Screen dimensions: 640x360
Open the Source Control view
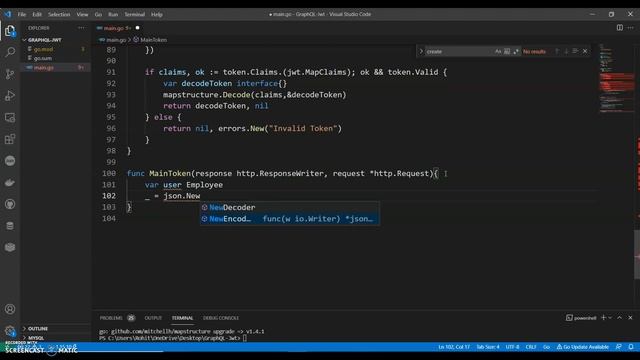click(x=10, y=74)
